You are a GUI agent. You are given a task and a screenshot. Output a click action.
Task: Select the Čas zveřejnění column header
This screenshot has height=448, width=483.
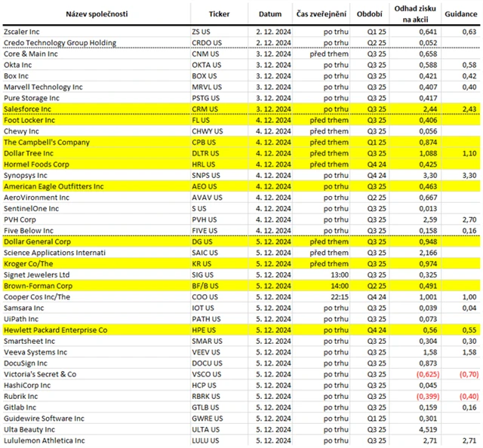click(322, 14)
